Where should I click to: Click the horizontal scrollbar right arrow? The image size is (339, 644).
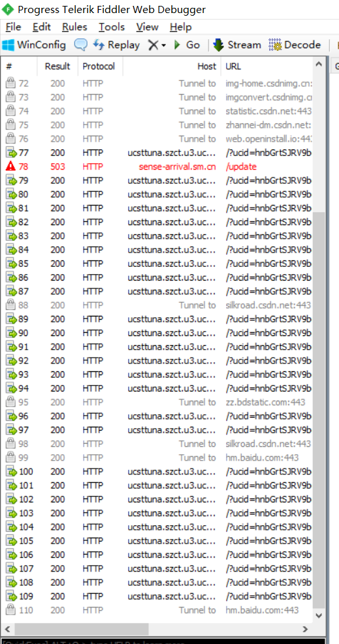305,629
